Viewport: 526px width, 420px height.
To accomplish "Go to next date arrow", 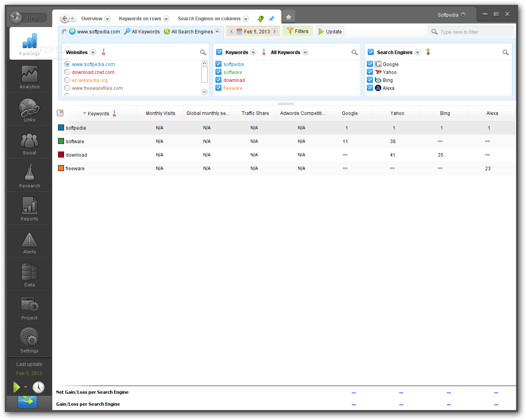I will click(274, 31).
